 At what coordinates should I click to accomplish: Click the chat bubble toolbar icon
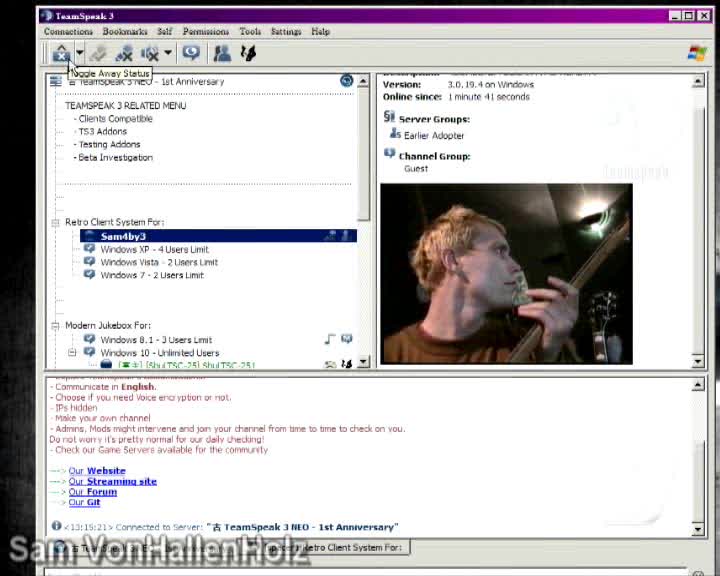pos(191,53)
